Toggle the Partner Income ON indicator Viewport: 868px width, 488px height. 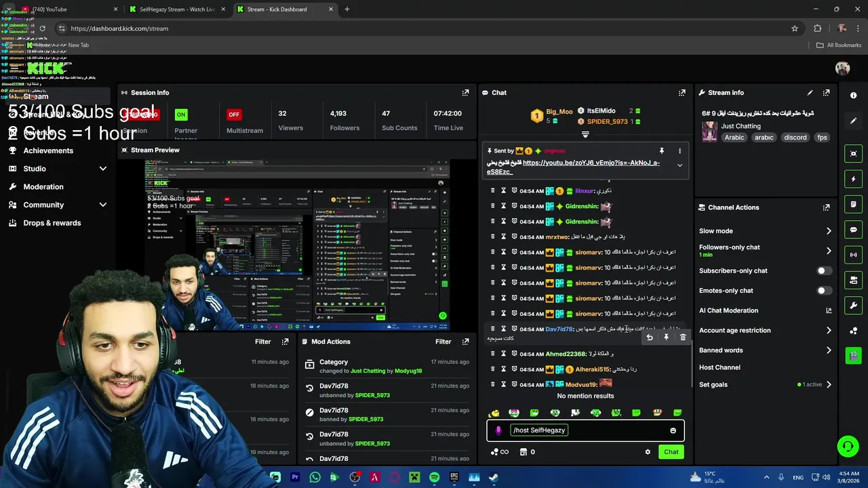(x=180, y=115)
